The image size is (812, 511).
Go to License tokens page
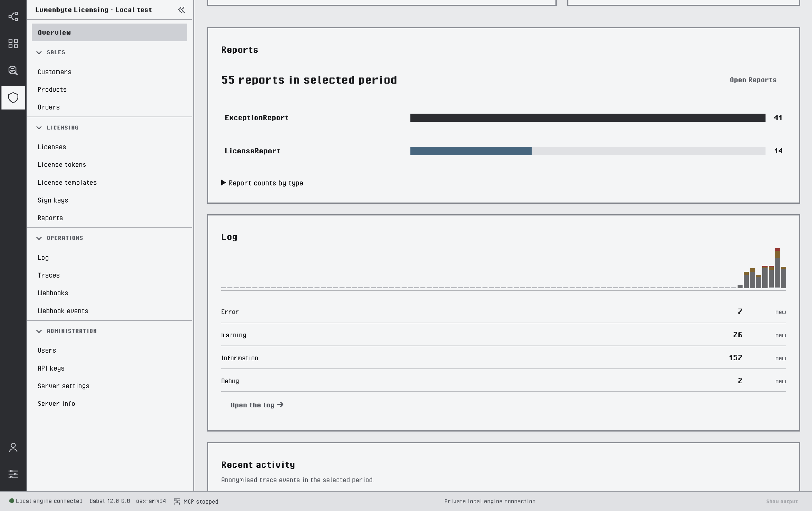tap(62, 165)
